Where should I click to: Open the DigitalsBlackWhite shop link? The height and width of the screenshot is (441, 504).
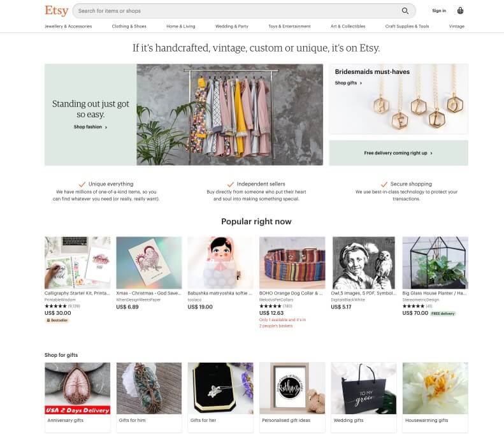coord(348,300)
